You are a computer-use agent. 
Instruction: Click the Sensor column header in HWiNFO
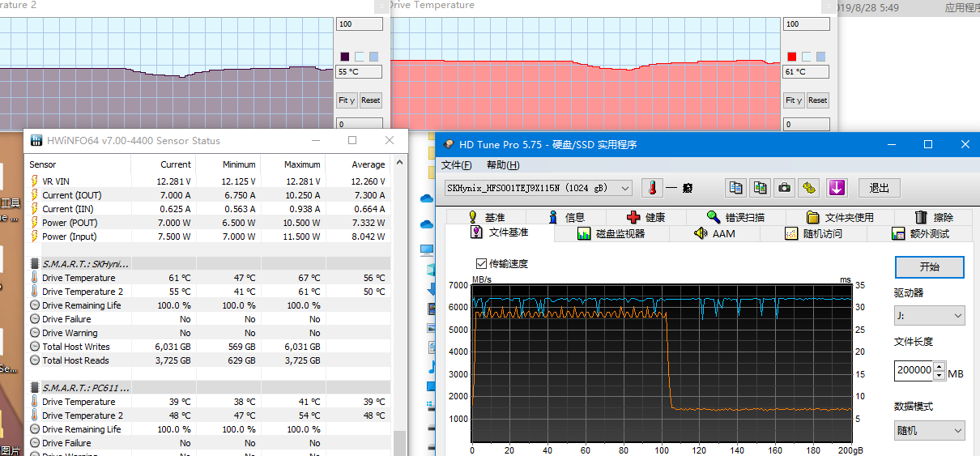coord(79,164)
